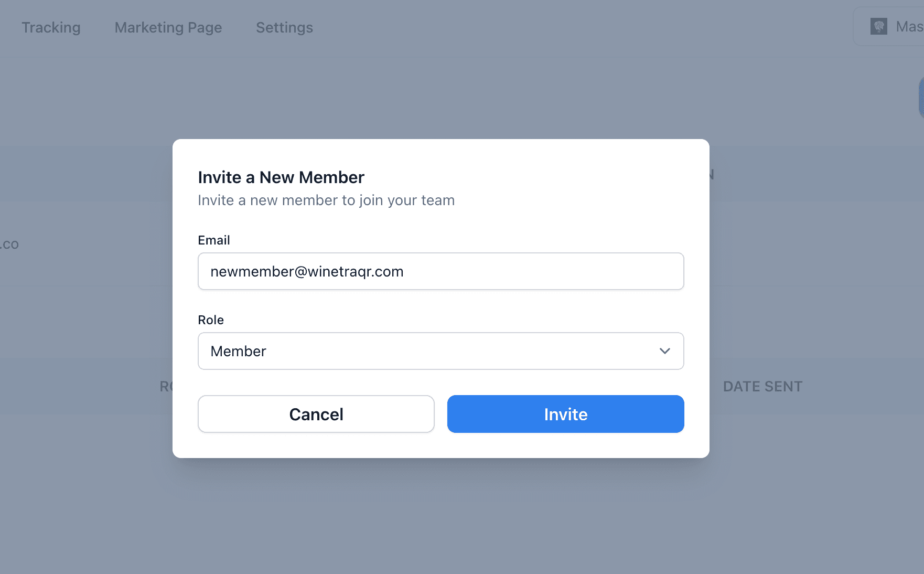Go to the Settings tab
Image resolution: width=924 pixels, height=574 pixels.
coord(284,27)
